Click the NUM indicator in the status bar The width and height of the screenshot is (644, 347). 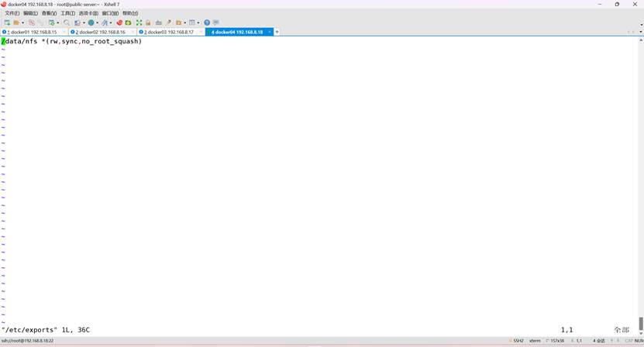pyautogui.click(x=639, y=341)
